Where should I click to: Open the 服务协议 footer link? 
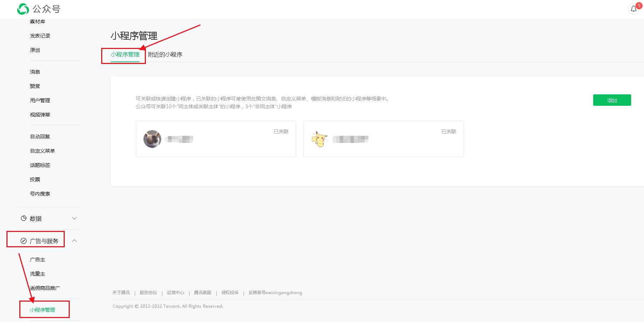(148, 293)
